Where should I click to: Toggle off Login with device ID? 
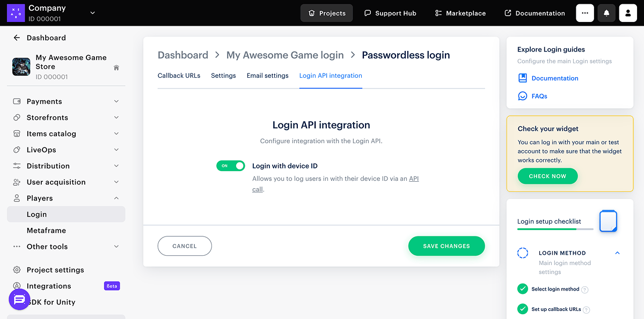[x=230, y=166]
